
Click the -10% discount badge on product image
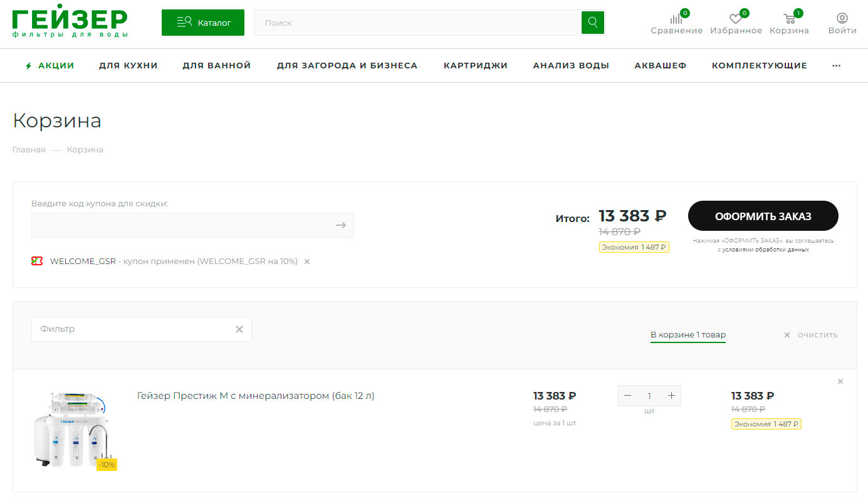click(x=107, y=465)
